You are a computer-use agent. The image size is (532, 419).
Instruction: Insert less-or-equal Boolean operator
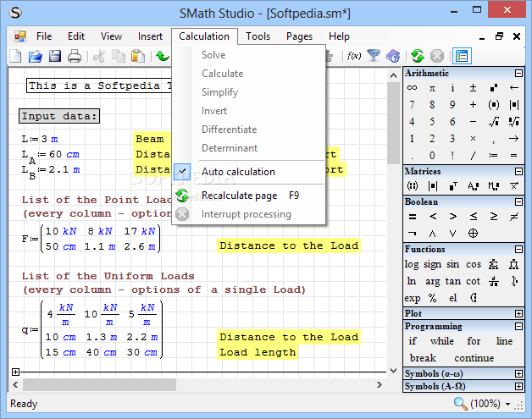[474, 216]
